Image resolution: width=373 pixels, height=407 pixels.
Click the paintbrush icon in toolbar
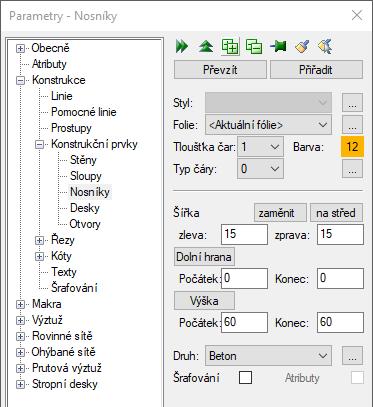point(302,46)
